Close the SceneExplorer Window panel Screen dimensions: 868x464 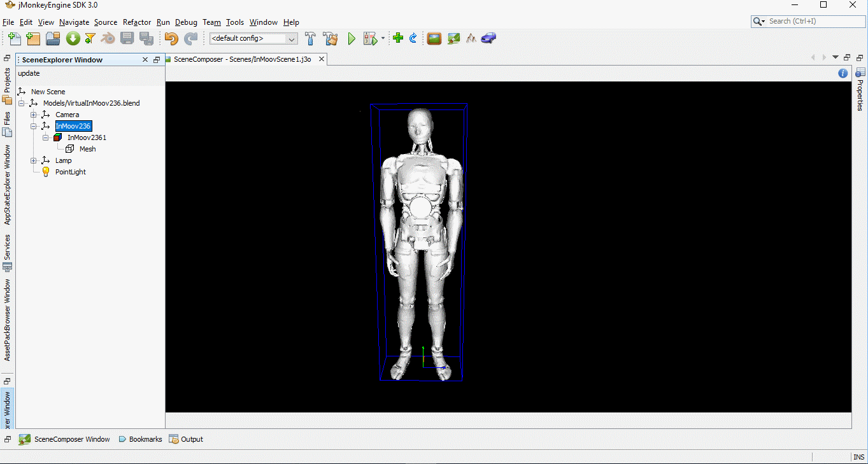(145, 60)
